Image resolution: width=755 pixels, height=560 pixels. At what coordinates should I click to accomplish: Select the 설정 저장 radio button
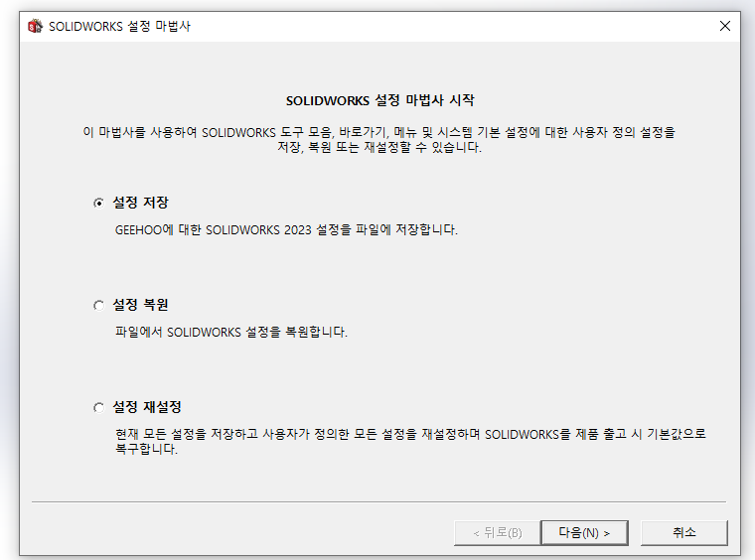98,203
